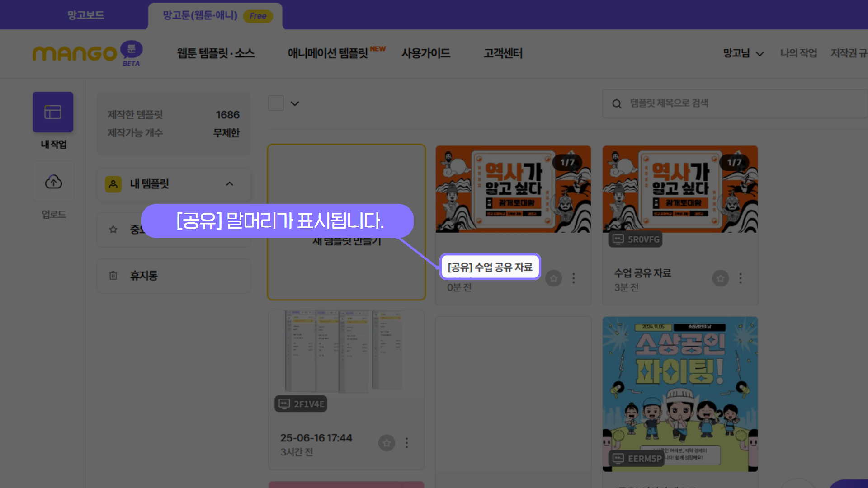This screenshot has width=868, height=488.
Task: Toggle the select-all templates checkbox
Action: coord(276,103)
